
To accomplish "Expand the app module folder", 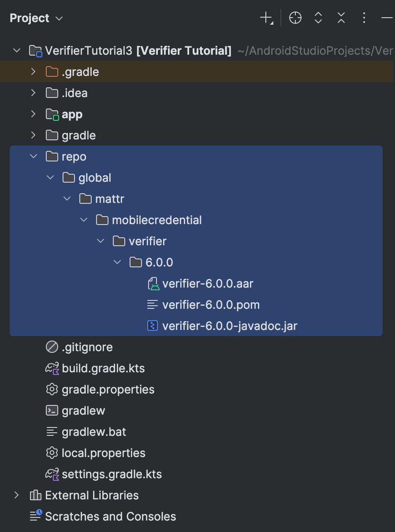I will (x=33, y=114).
